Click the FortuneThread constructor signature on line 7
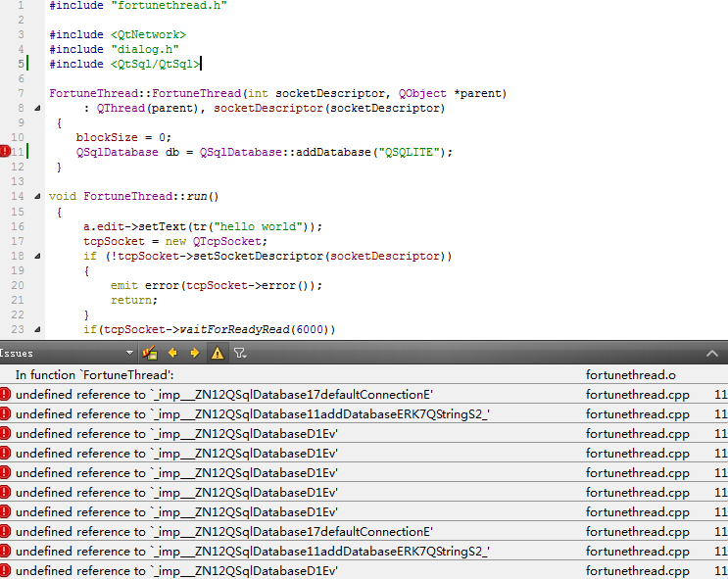728x579 pixels. [277, 94]
